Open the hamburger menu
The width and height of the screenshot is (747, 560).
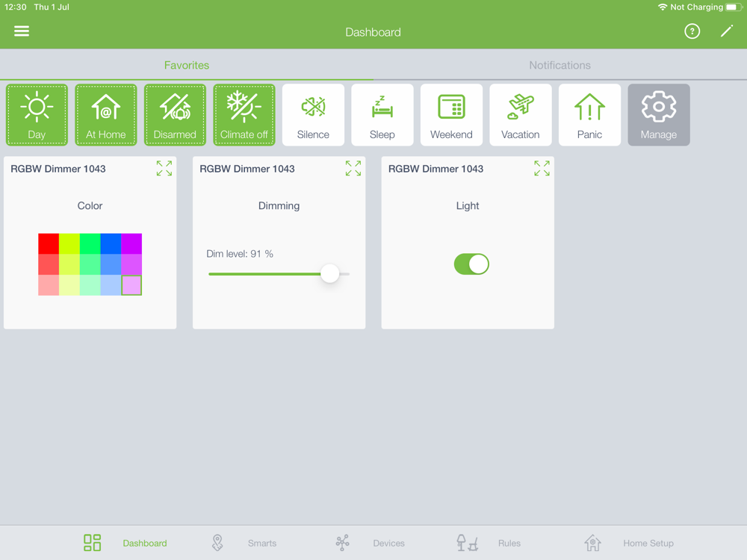coord(22,31)
